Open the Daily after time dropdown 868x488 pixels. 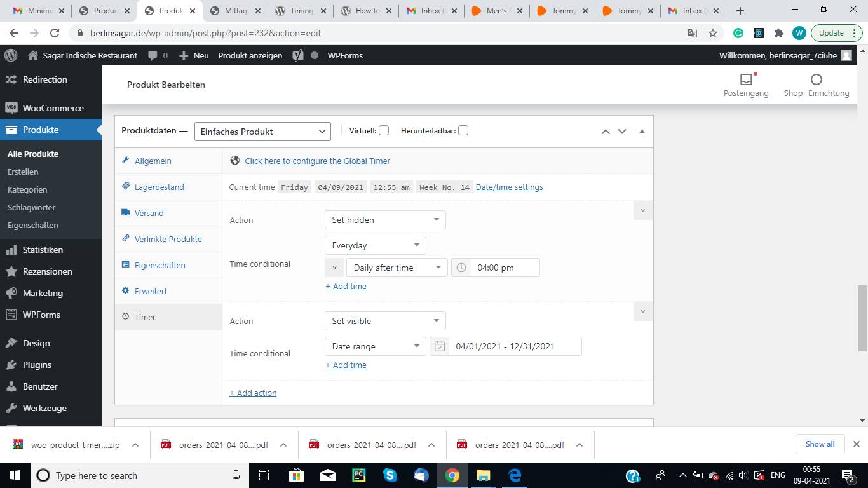397,268
